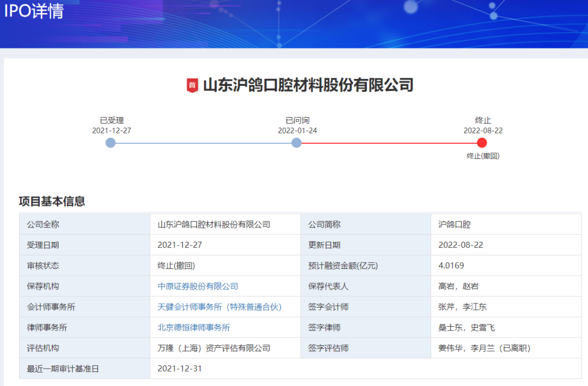Image resolution: width=588 pixels, height=386 pixels.
Task: Click the 张芹，李江东 signing accountants cell
Action: pos(462,307)
